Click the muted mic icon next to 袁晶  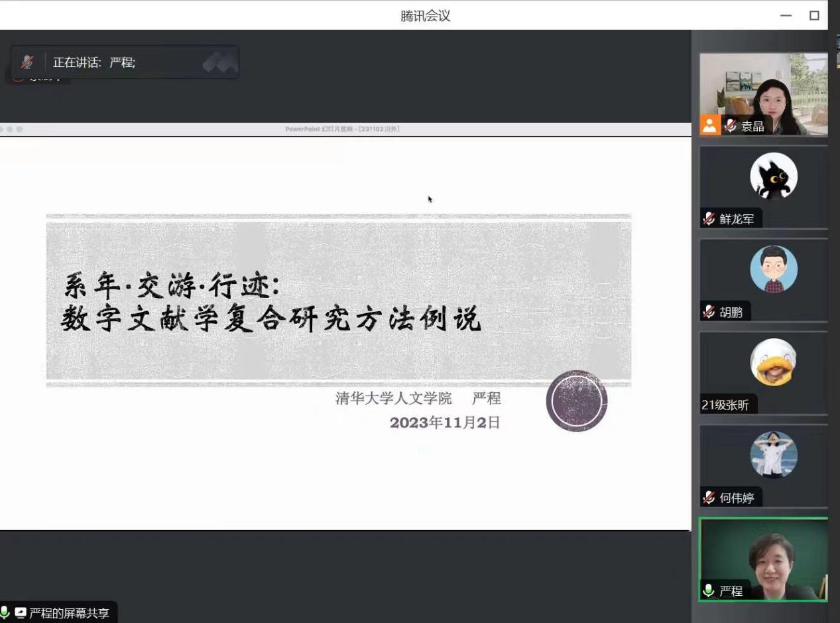point(731,126)
